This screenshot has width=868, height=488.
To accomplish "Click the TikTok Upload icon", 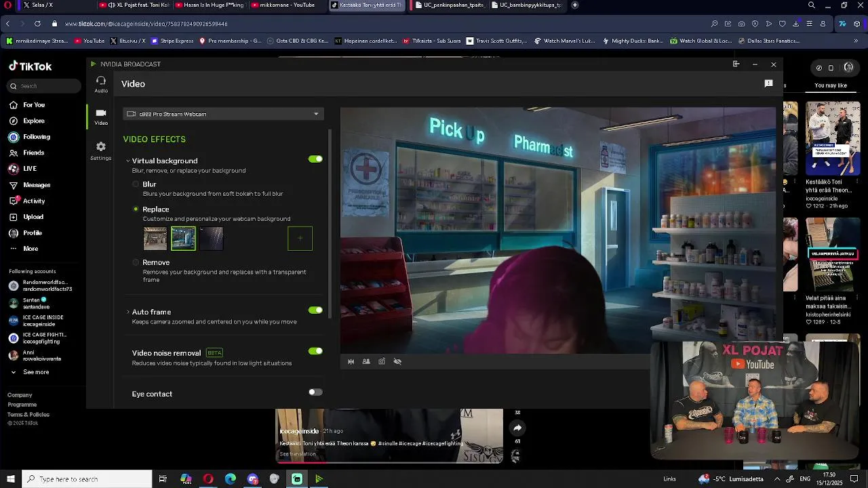I will (x=13, y=217).
